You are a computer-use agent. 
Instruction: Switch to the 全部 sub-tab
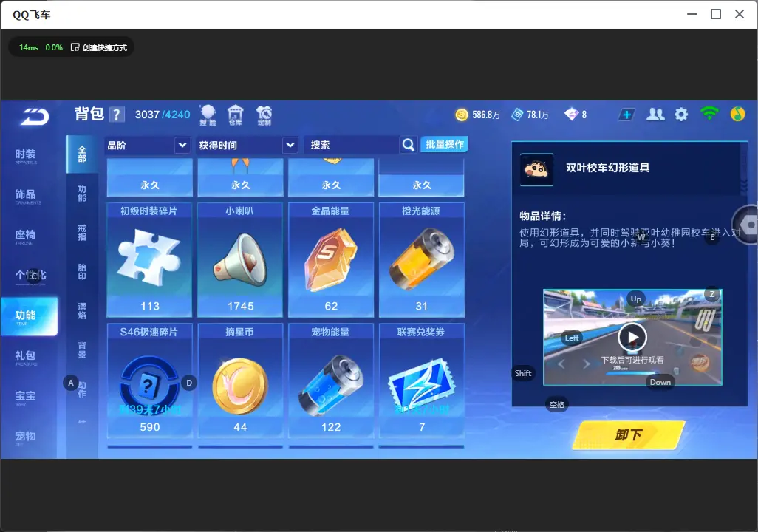click(x=82, y=154)
